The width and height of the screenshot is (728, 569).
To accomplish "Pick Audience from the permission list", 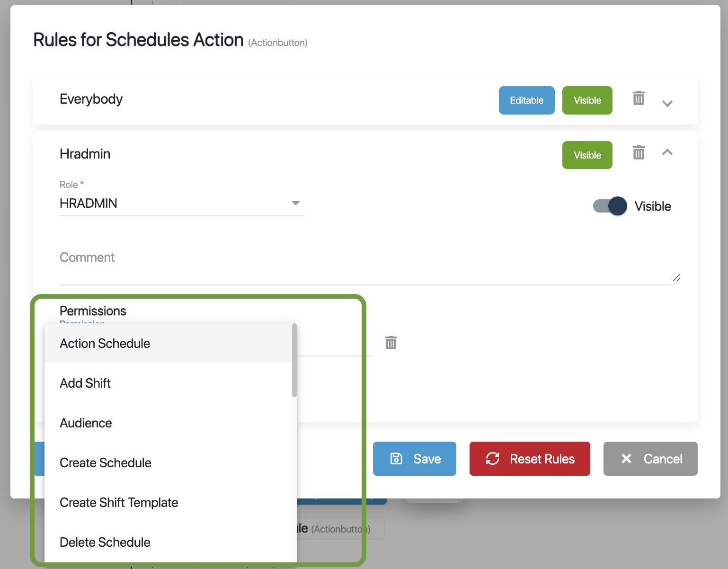I will [x=86, y=423].
